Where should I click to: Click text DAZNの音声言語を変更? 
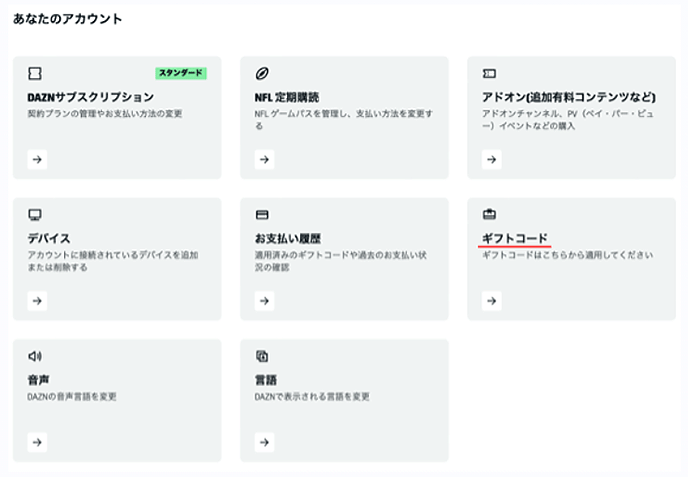coord(72,396)
